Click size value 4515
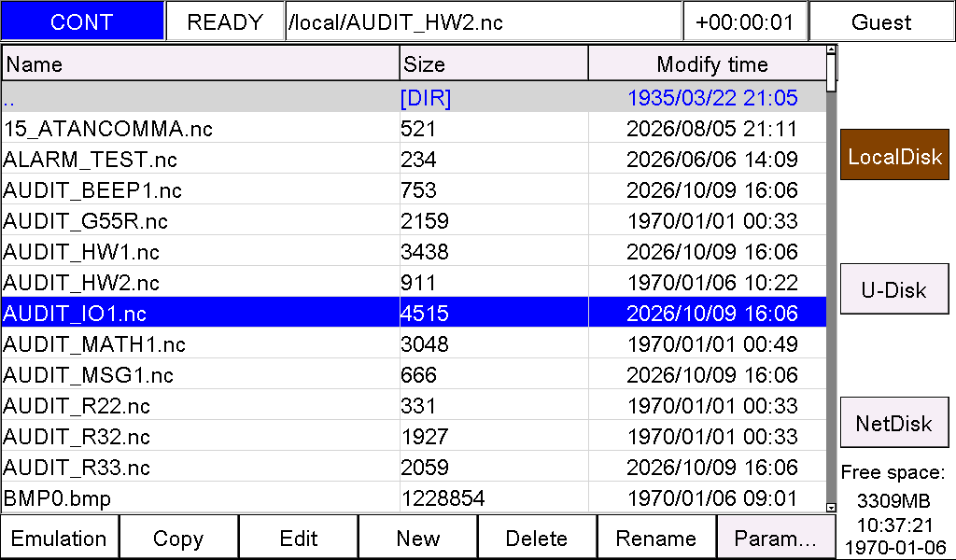Image resolution: width=956 pixels, height=560 pixels. point(425,314)
